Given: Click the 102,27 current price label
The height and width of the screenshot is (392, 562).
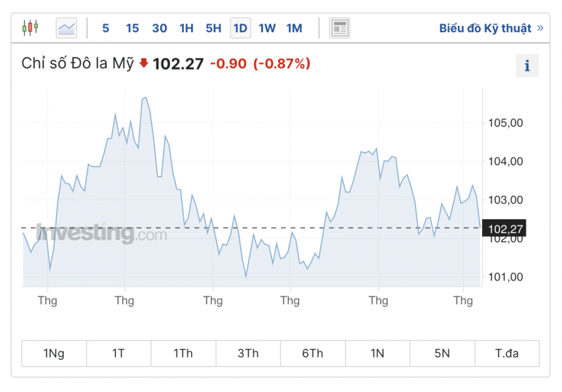Looking at the screenshot, I should [506, 228].
